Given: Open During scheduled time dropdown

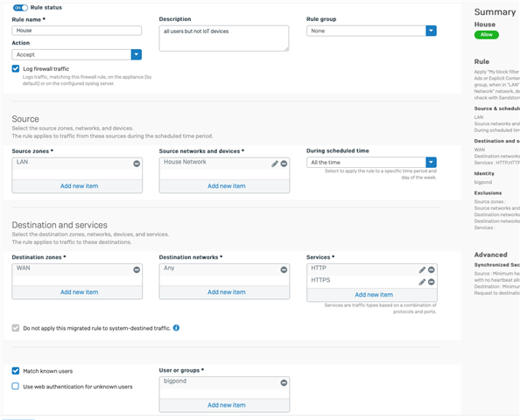Looking at the screenshot, I should pyautogui.click(x=431, y=163).
